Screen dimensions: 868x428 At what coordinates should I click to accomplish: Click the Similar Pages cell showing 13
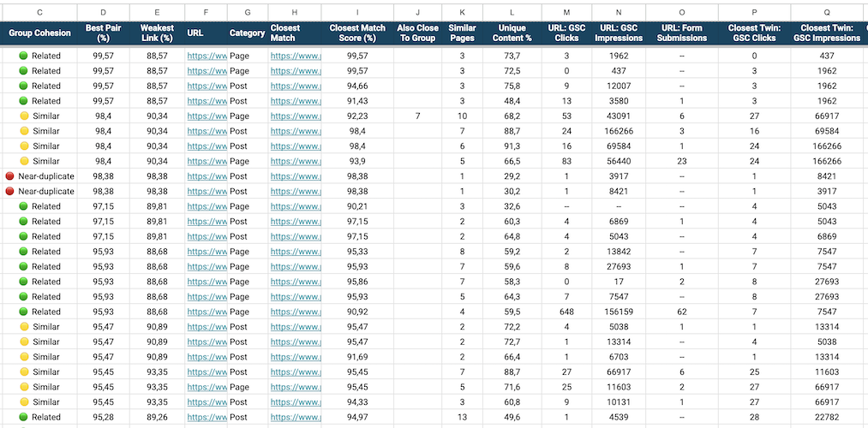(462, 417)
